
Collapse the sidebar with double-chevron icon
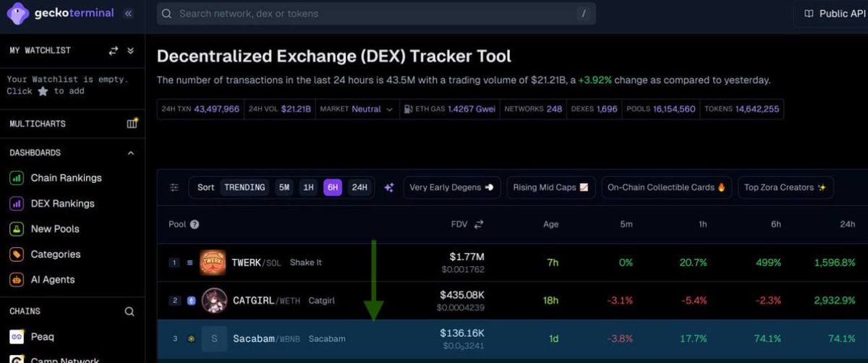click(129, 13)
